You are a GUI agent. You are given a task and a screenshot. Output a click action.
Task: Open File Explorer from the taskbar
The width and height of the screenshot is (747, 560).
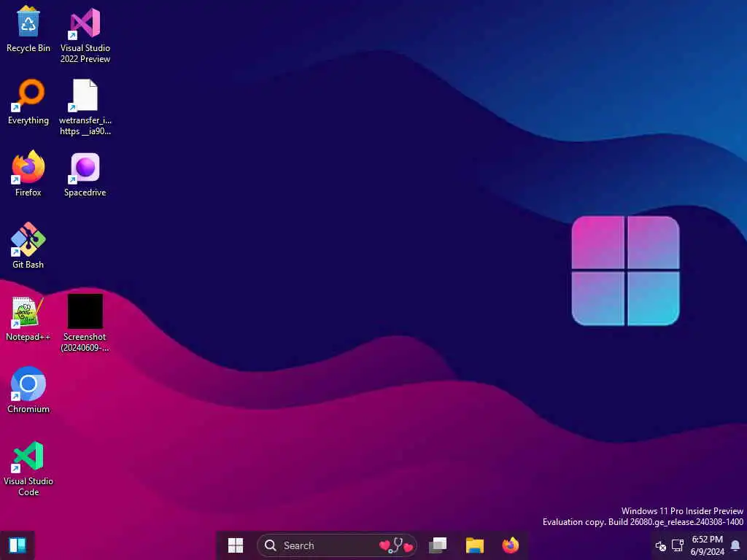pos(474,545)
